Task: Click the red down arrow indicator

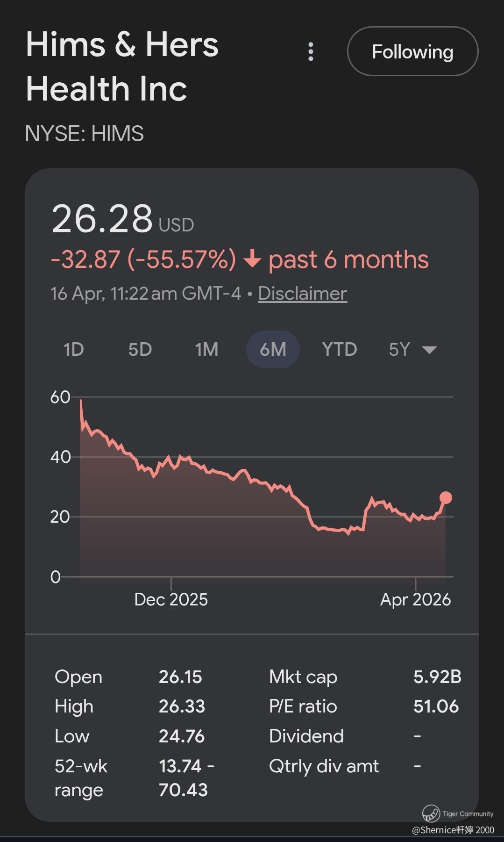Action: 253,259
